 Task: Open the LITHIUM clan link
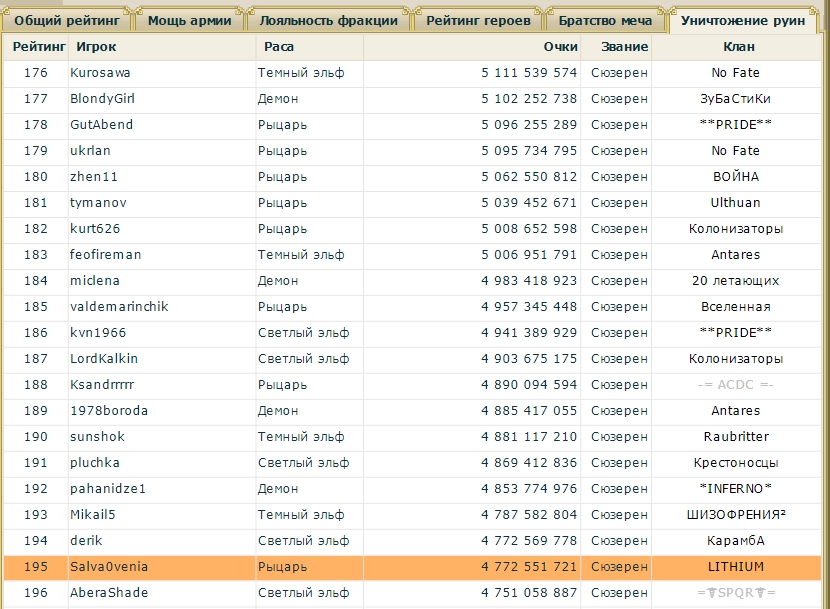point(735,567)
